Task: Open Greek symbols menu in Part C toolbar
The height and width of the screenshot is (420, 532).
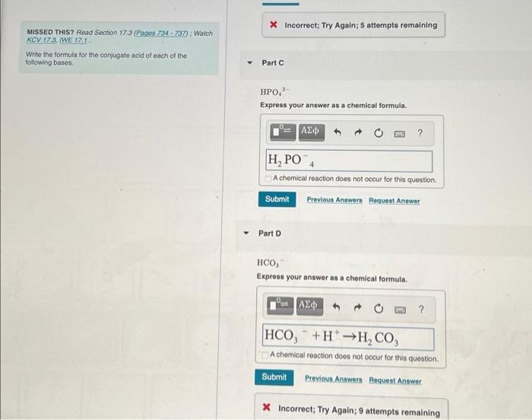Action: [x=311, y=132]
